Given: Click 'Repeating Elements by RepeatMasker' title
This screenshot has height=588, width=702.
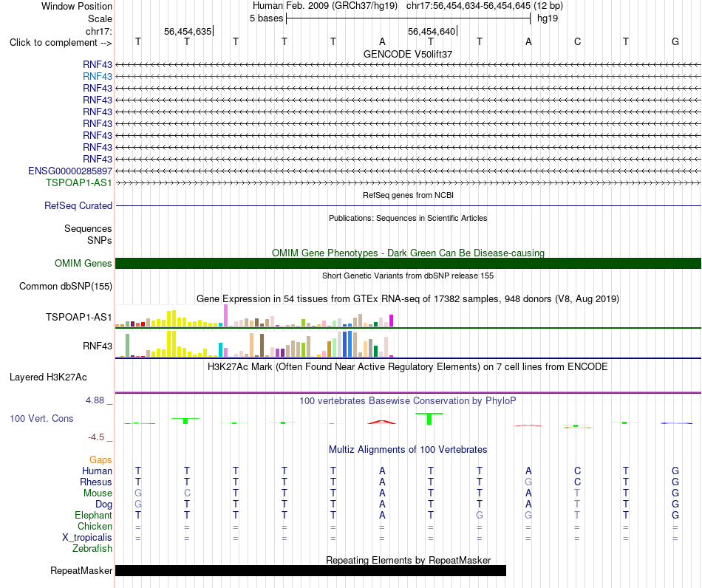Looking at the screenshot, I should (408, 561).
